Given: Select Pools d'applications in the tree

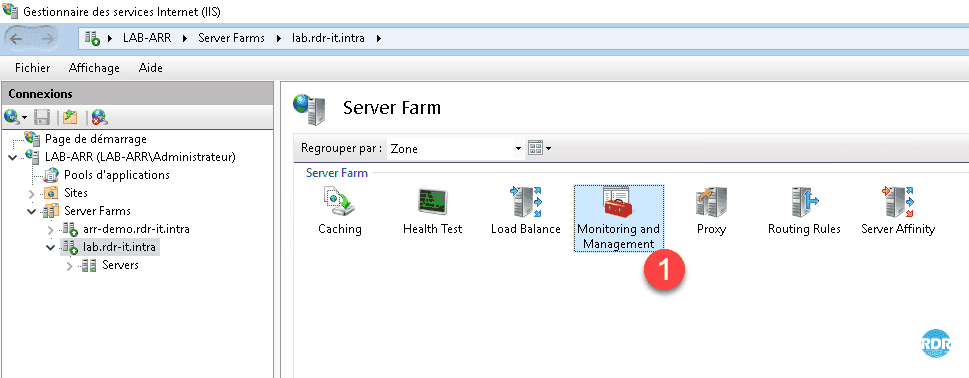Looking at the screenshot, I should pyautogui.click(x=117, y=175).
